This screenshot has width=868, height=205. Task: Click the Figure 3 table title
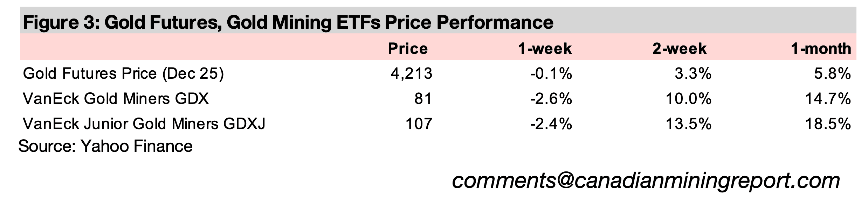tap(288, 22)
